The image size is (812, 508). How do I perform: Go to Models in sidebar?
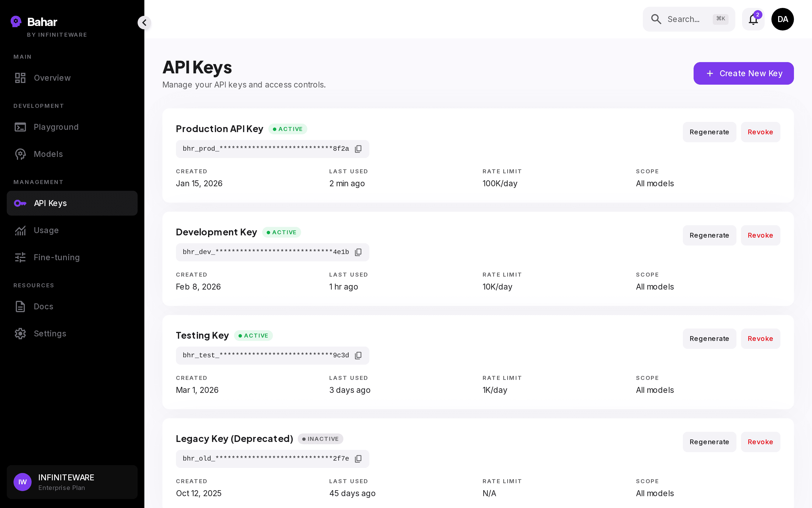point(72,154)
